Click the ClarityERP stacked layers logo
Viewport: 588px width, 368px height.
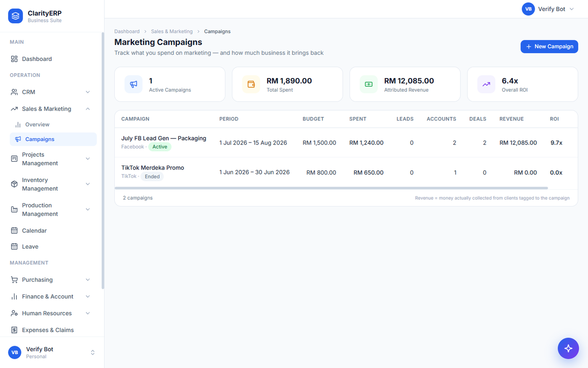[16, 16]
